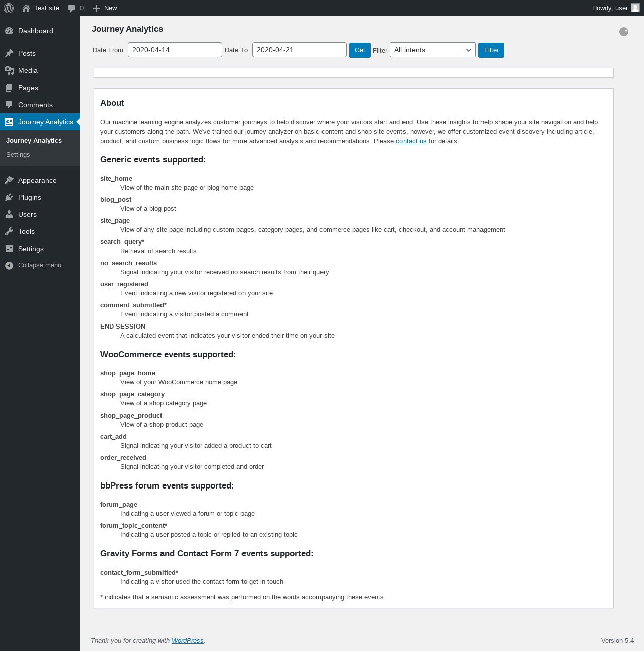The width and height of the screenshot is (644, 651).
Task: Click the cart_add event term
Action: tap(113, 437)
